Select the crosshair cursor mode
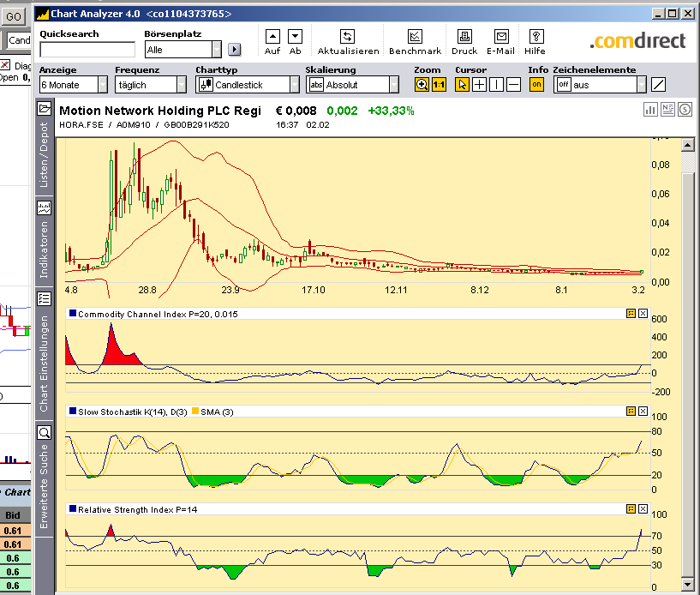The width and height of the screenshot is (700, 595). [479, 84]
